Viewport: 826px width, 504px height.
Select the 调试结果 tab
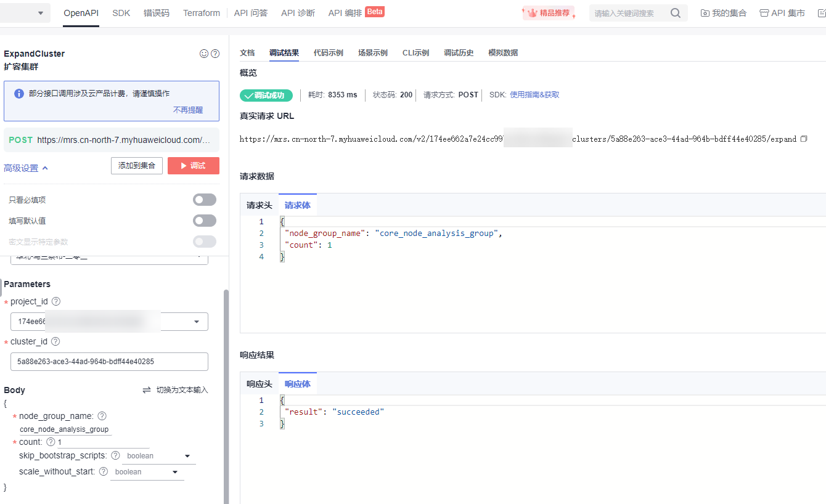click(x=284, y=53)
